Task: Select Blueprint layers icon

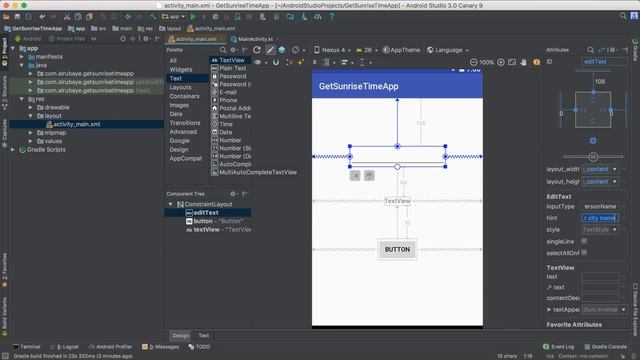Action: click(282, 50)
